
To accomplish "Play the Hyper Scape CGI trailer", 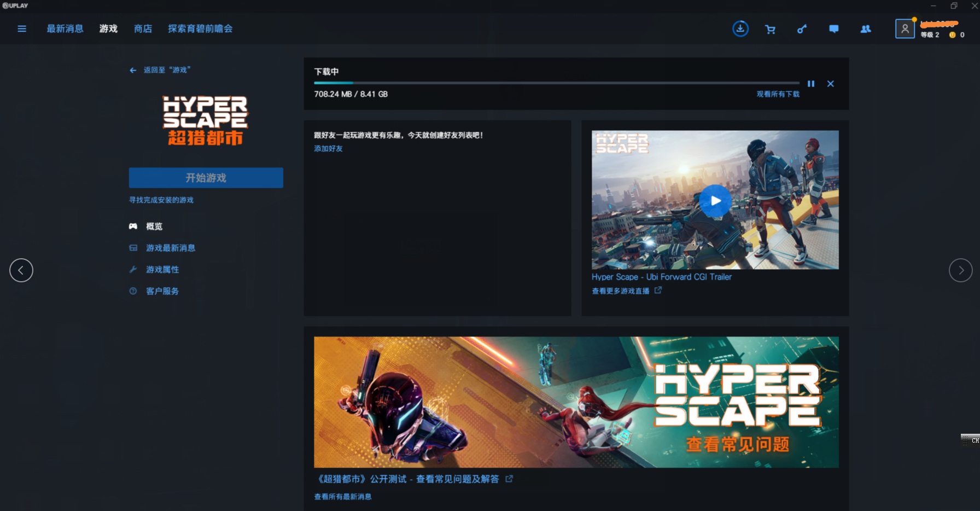I will (715, 201).
